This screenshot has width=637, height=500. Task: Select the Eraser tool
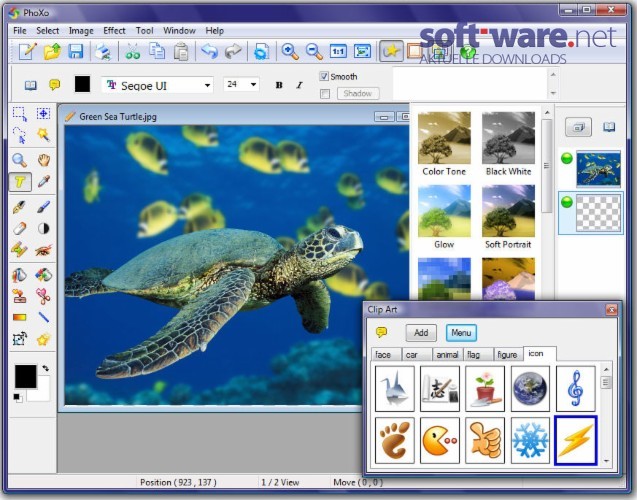20,228
